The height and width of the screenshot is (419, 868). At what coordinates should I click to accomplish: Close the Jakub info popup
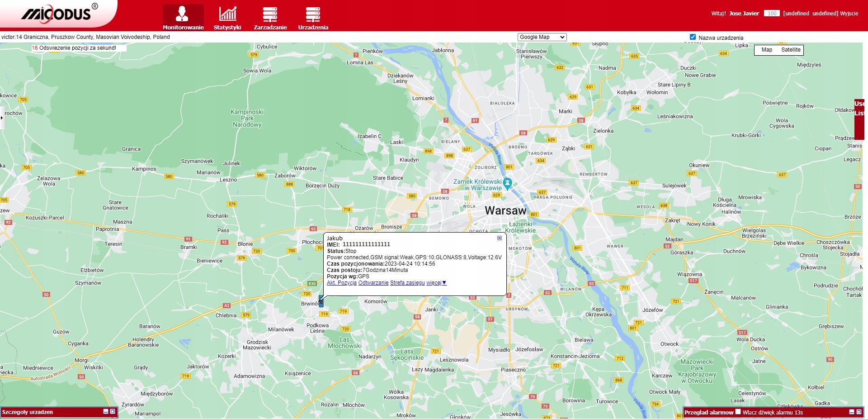(x=500, y=238)
